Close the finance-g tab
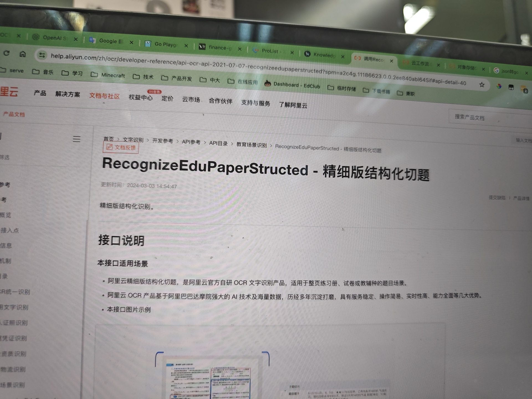This screenshot has height=399, width=532. coord(240,49)
